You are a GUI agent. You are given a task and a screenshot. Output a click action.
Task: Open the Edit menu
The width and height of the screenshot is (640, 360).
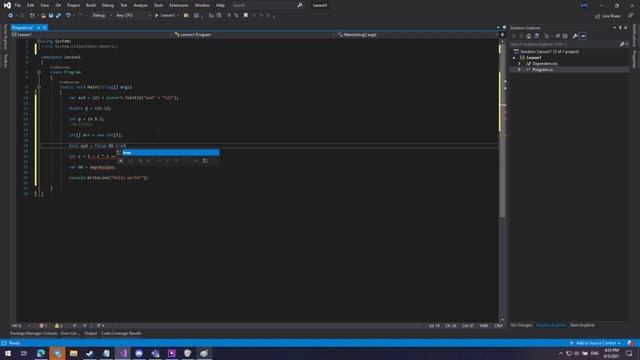(31, 5)
